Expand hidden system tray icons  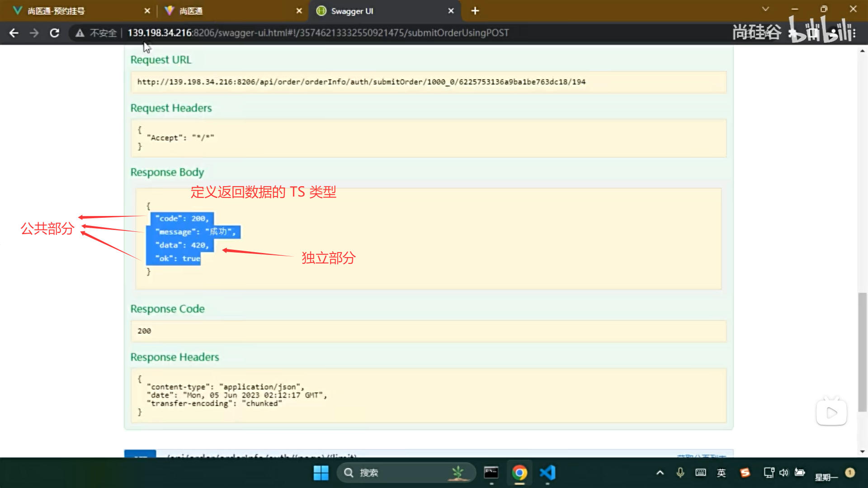pos(660,473)
